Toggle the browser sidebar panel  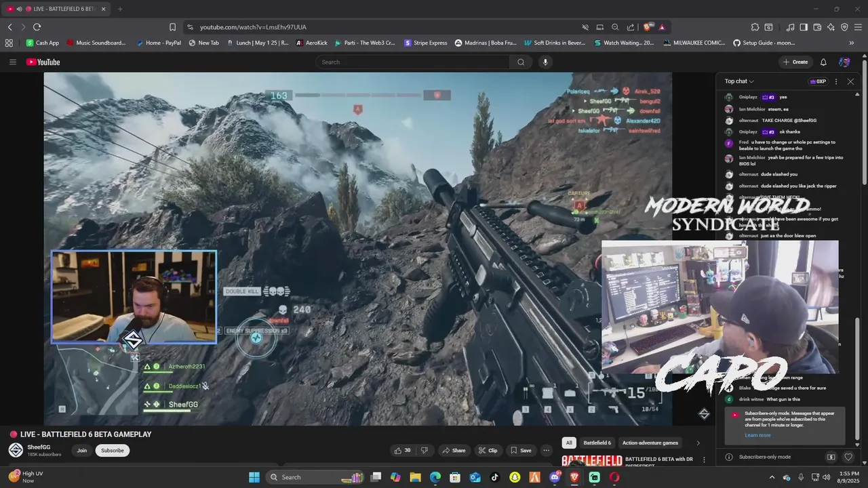[x=804, y=27]
